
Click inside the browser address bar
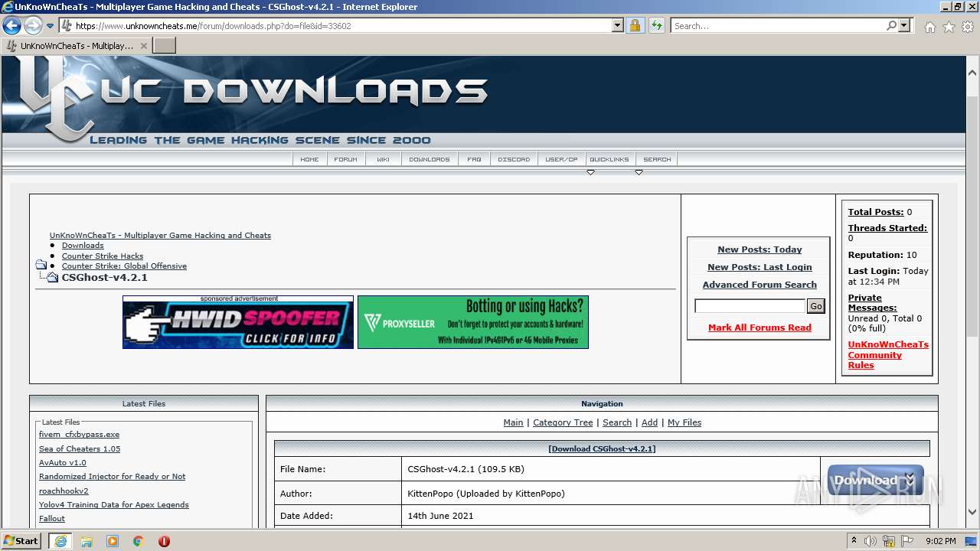[x=343, y=26]
